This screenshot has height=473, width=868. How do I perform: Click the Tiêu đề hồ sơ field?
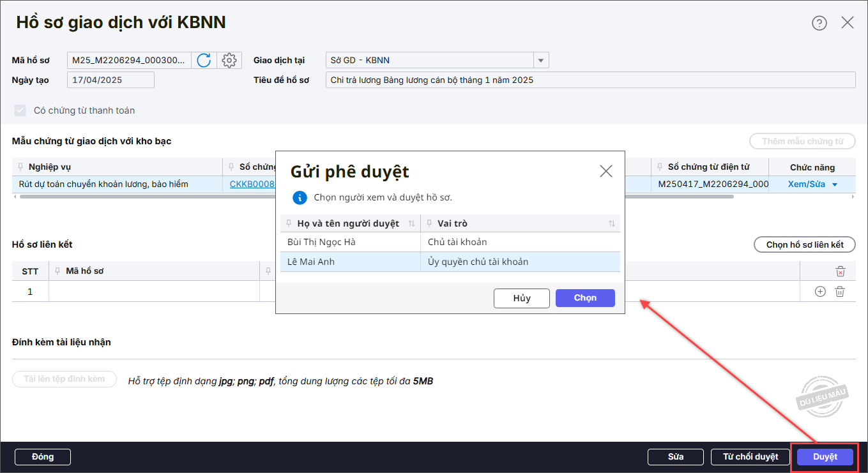pos(590,80)
